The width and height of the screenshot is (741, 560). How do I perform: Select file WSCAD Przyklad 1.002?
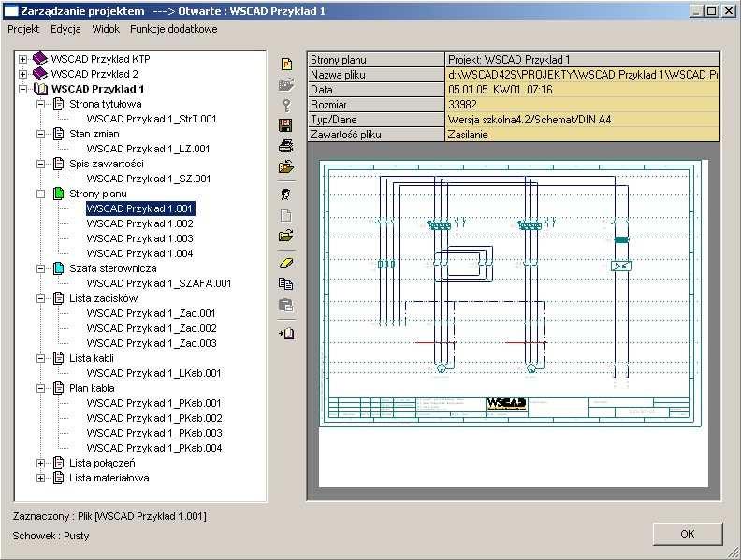pos(140,223)
